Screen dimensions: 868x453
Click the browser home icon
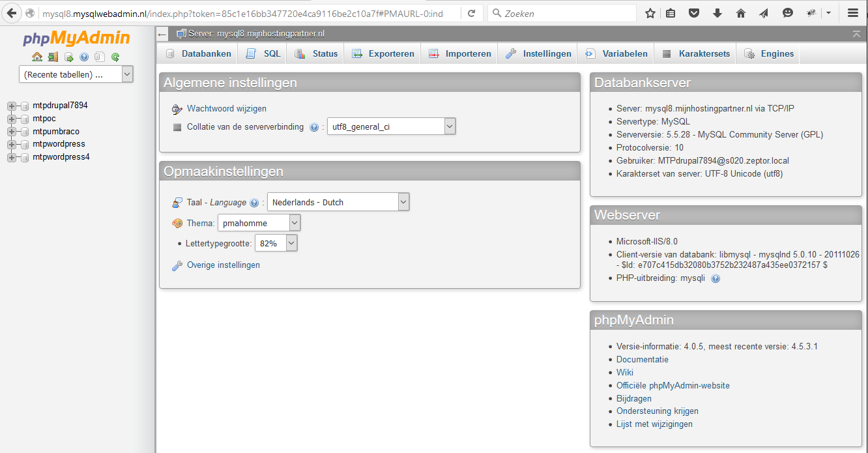tap(741, 13)
